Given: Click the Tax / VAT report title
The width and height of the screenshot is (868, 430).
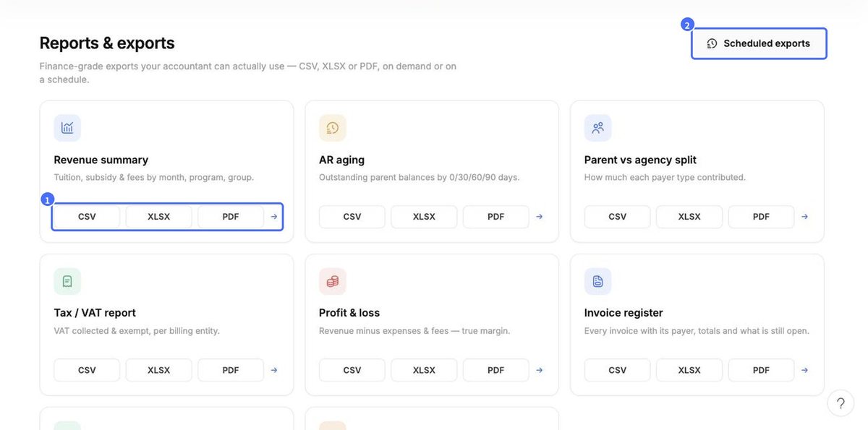Looking at the screenshot, I should [x=95, y=313].
